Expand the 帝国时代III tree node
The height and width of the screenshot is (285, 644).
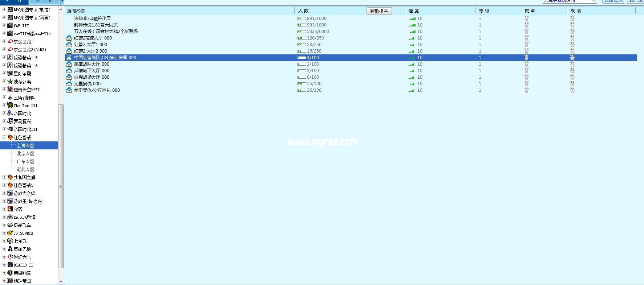[4, 129]
